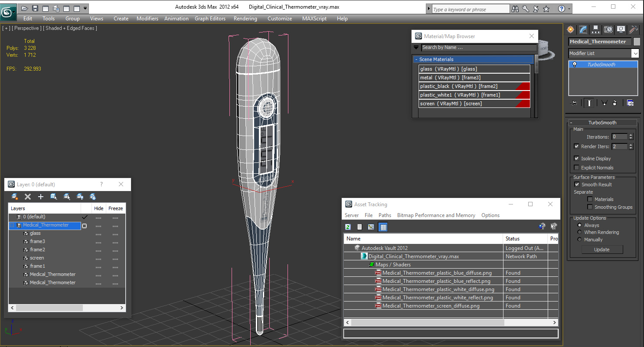Viewport: 644px width, 347px height.
Task: Open quick access toolbar customize dropdown arrow
Action: pos(85,8)
